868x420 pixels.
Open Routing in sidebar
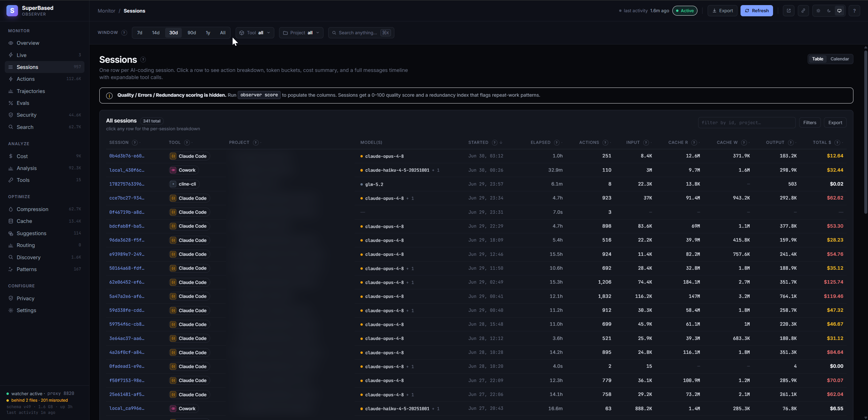(x=44, y=245)
